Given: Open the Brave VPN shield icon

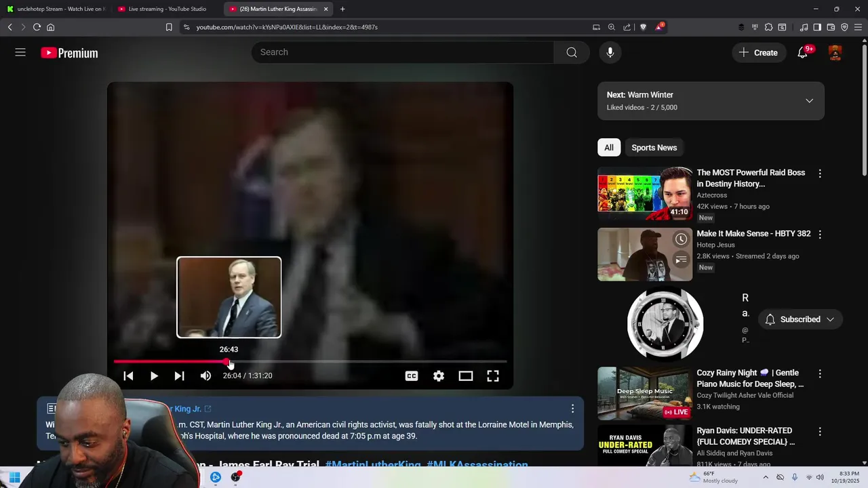Looking at the screenshot, I should point(844,27).
